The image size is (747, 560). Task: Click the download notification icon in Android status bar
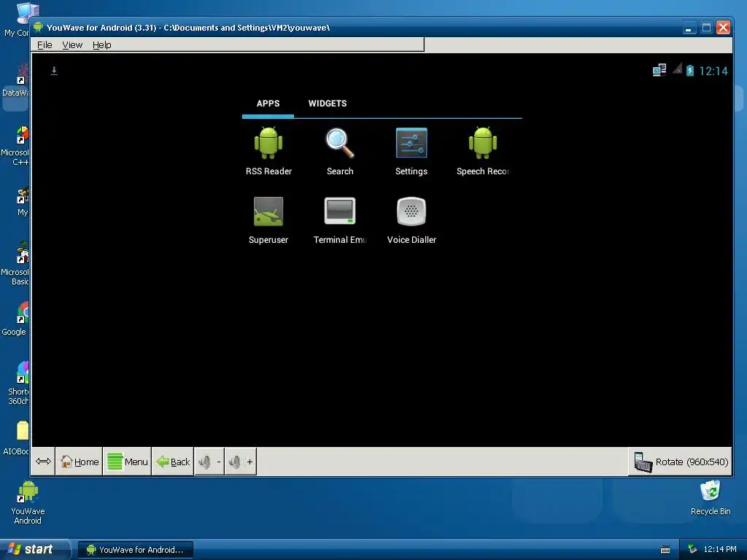click(x=54, y=71)
